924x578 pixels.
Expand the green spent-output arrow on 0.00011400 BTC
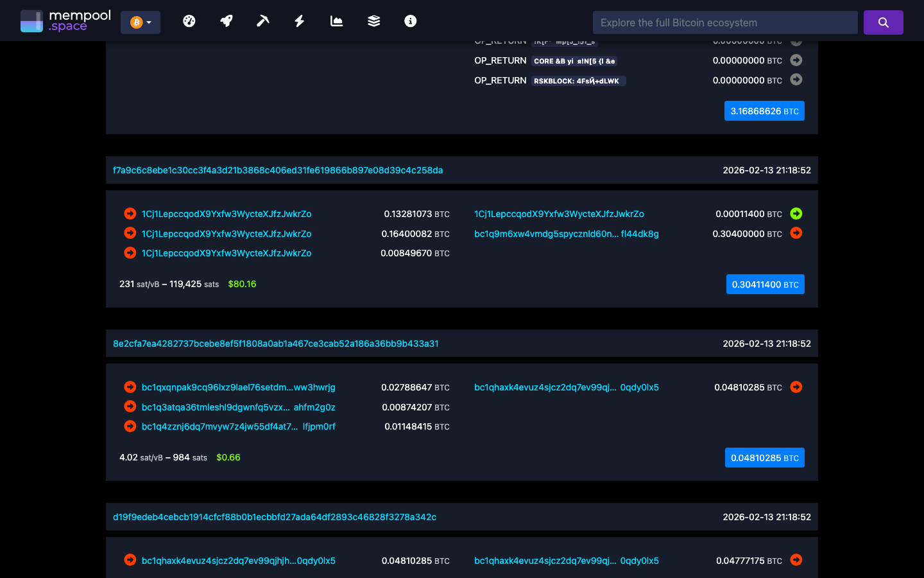(796, 213)
